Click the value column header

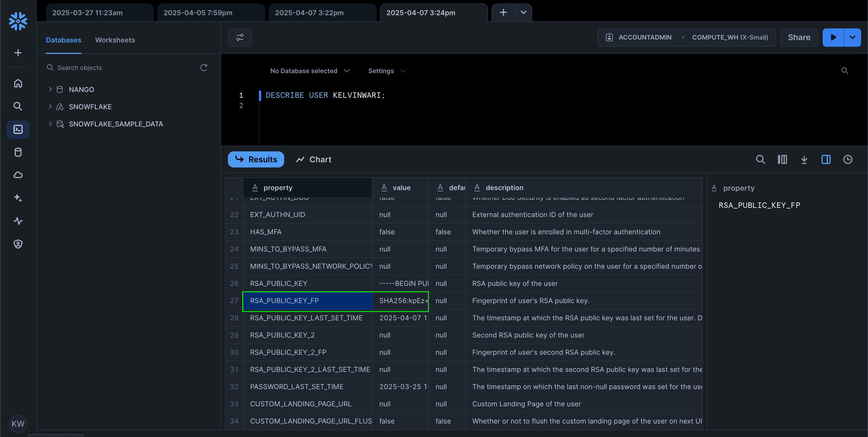pos(400,188)
